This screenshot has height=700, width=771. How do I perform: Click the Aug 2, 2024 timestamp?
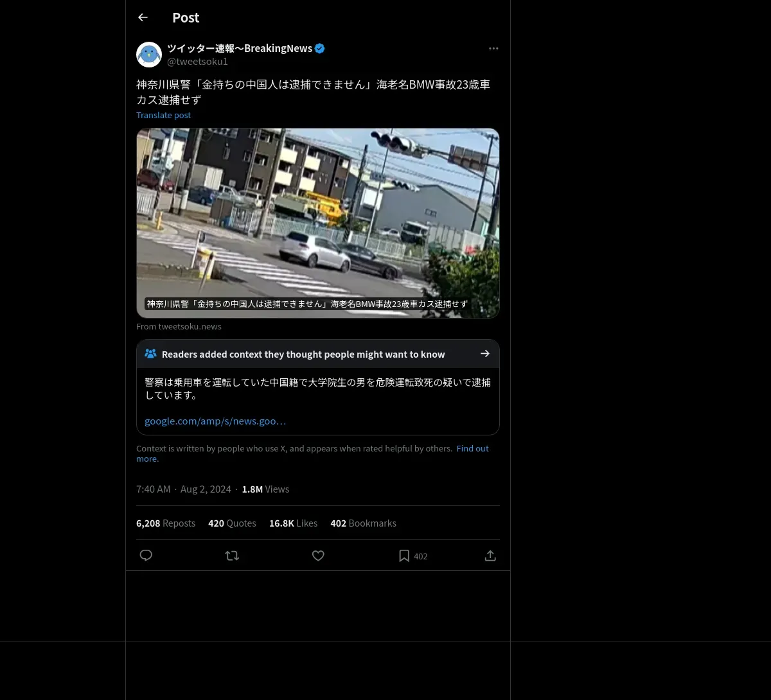pyautogui.click(x=206, y=489)
